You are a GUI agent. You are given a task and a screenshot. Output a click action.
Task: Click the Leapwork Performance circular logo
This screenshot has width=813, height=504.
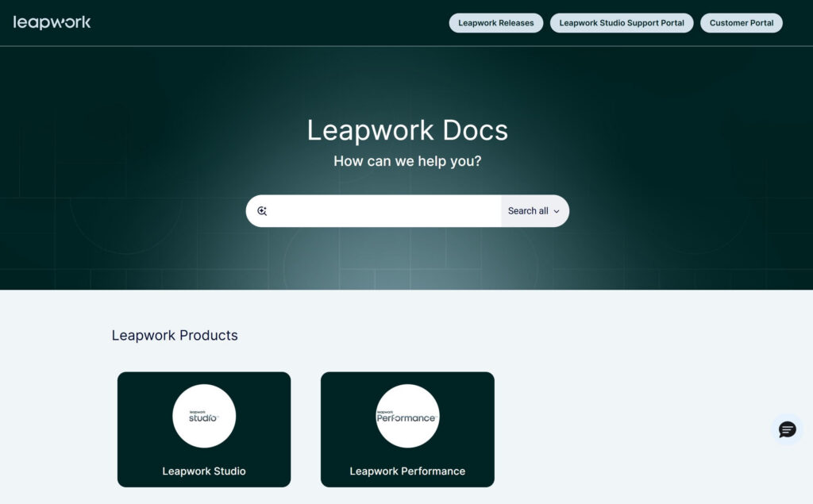(407, 416)
